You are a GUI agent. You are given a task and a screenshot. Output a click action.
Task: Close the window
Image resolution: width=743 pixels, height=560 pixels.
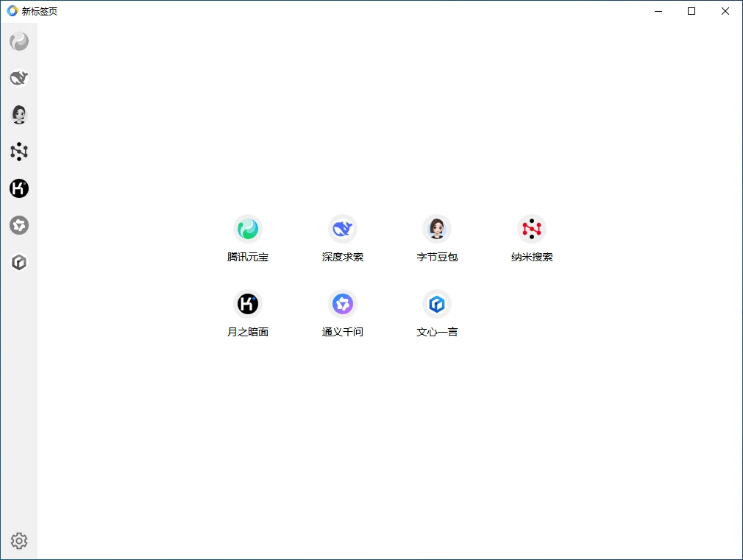coord(725,11)
